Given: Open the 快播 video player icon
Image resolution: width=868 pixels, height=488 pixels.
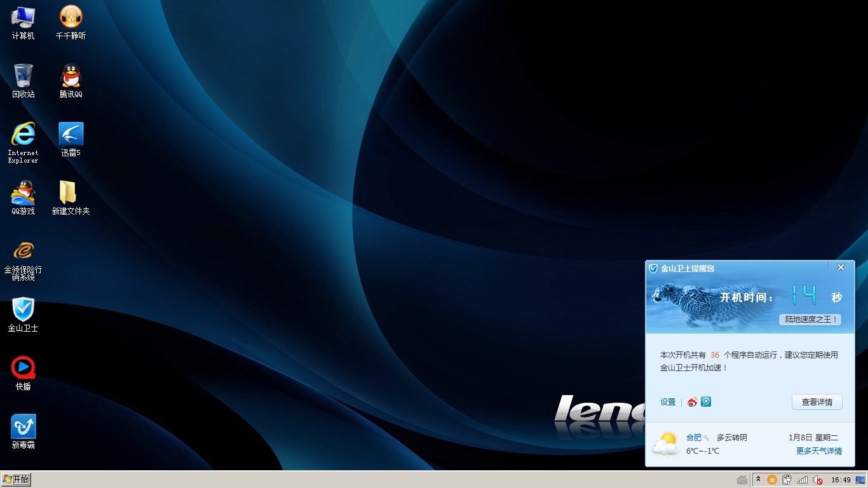Looking at the screenshot, I should [x=24, y=374].
